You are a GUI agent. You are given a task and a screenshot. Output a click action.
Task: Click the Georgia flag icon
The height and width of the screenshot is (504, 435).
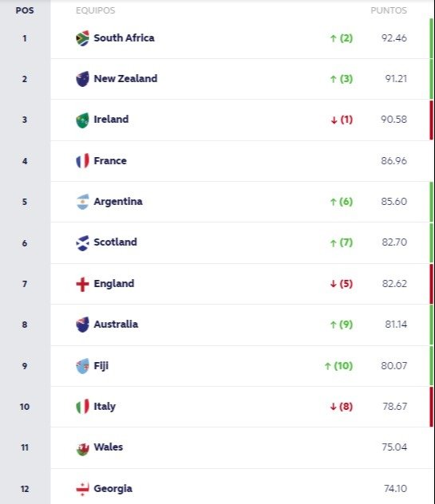tap(82, 489)
